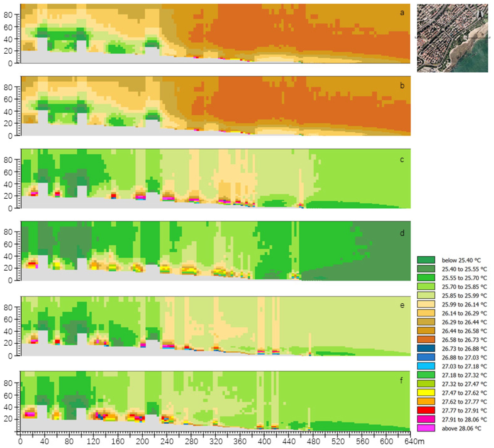Click the '27.03 to 27.18 °C' cyan swatch
The width and height of the screenshot is (494, 448).
click(426, 366)
